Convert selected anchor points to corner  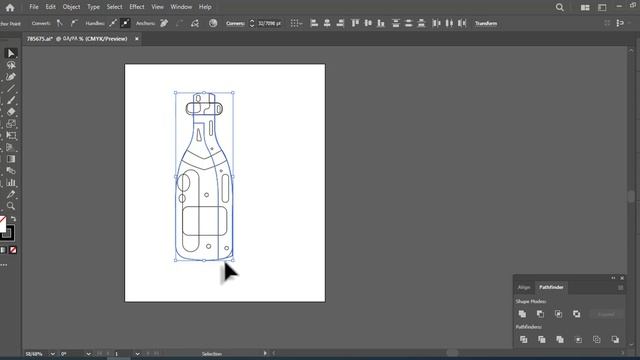[x=60, y=23]
